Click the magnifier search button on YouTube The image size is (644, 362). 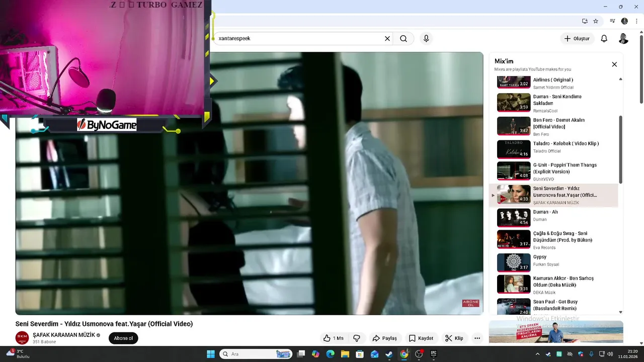[404, 39]
